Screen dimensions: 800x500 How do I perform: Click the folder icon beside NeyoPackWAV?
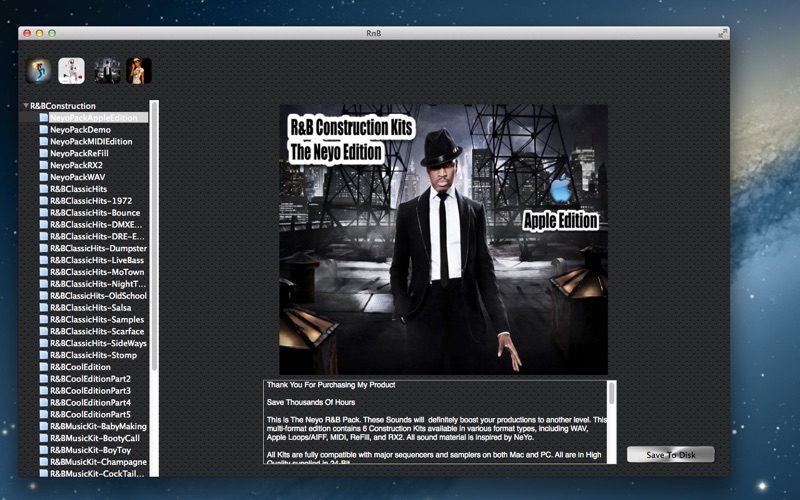44,177
